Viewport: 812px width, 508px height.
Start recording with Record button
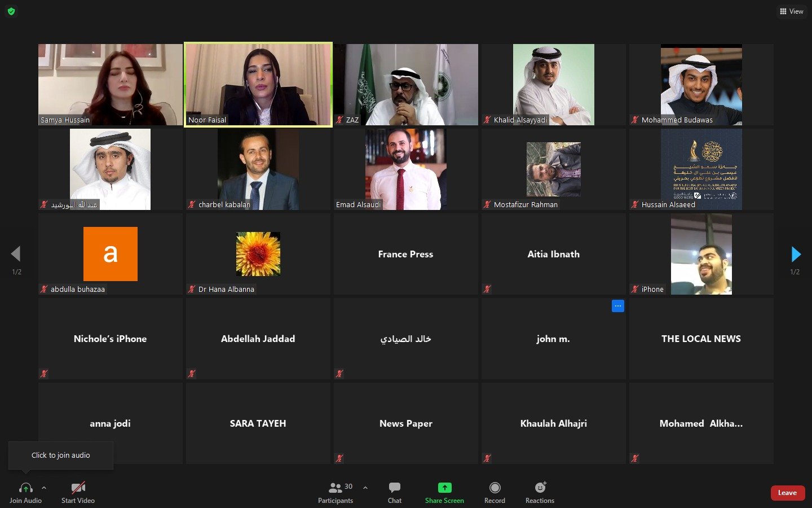(x=495, y=492)
